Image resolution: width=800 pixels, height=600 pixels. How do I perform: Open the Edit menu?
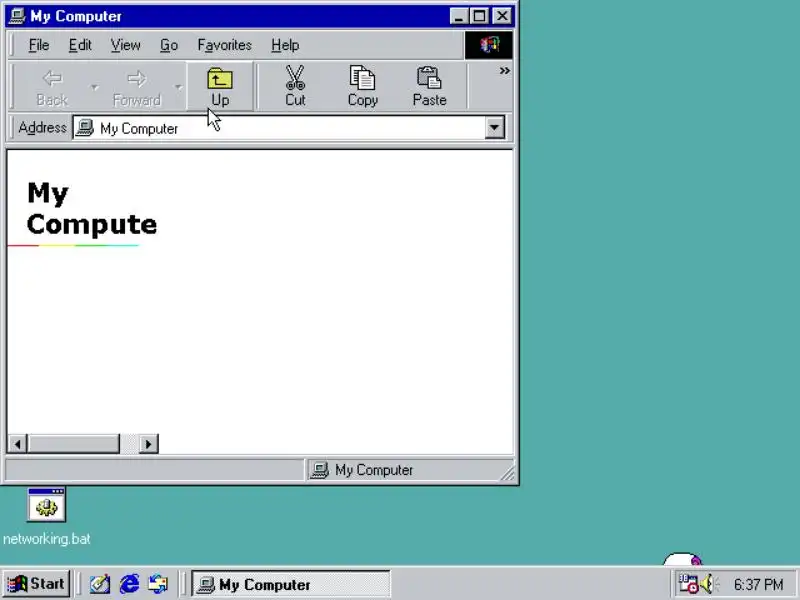pos(80,45)
